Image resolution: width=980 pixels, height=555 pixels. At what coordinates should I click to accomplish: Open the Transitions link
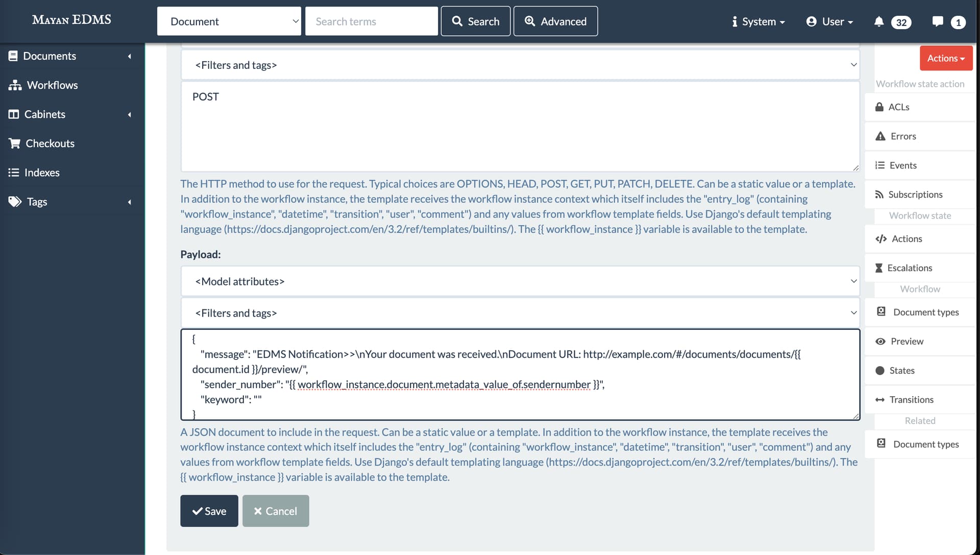(920, 400)
